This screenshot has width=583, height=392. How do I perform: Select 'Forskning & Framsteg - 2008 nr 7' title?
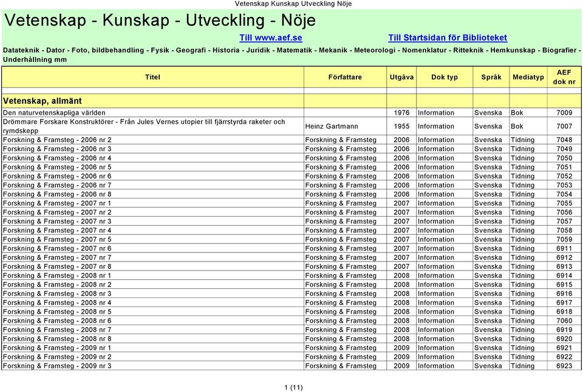click(57, 329)
